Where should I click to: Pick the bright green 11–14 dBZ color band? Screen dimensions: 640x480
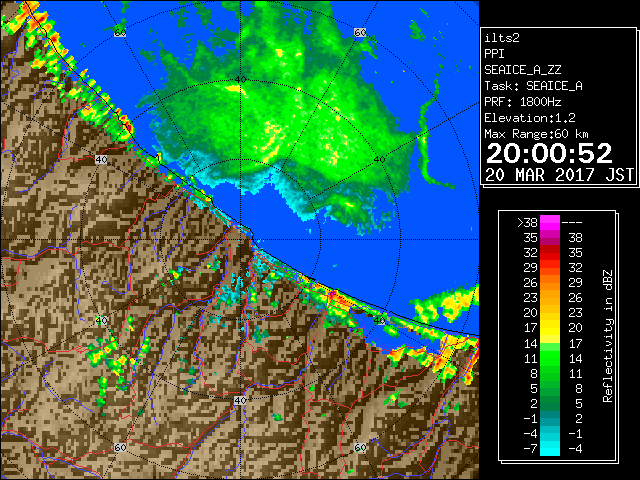point(550,358)
